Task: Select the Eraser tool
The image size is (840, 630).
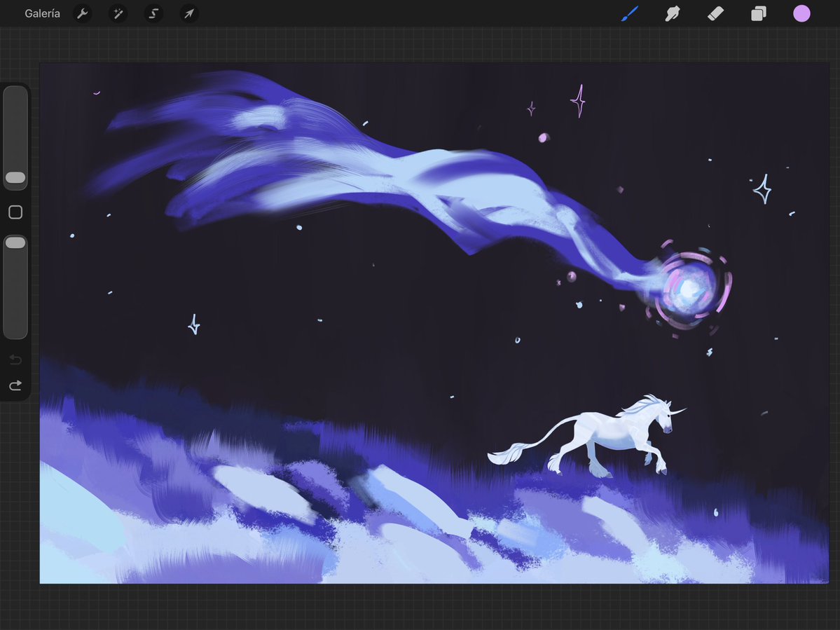Action: click(x=716, y=13)
